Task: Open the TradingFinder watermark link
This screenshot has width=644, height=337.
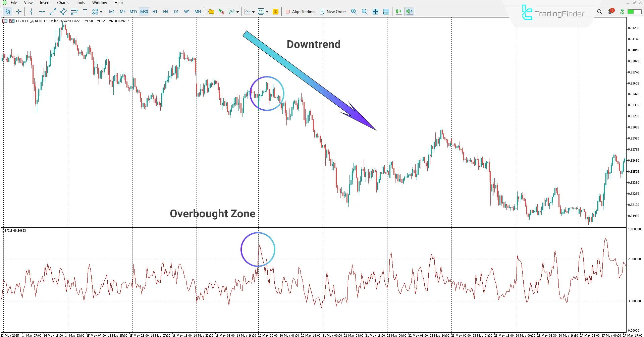Action: tap(553, 13)
